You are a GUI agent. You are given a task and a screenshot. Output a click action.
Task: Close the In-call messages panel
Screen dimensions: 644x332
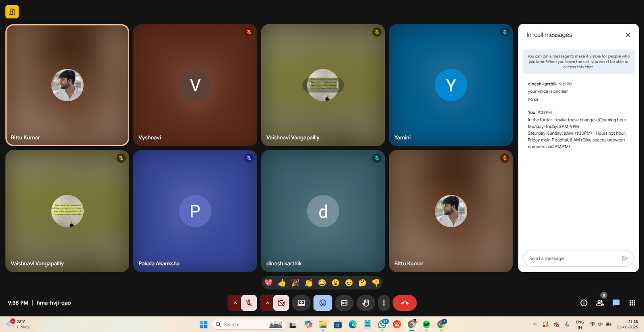coord(627,35)
